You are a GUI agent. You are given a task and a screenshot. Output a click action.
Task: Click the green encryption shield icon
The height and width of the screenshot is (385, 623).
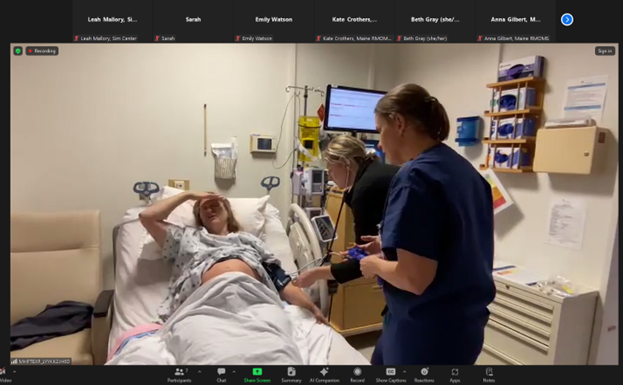[18, 51]
